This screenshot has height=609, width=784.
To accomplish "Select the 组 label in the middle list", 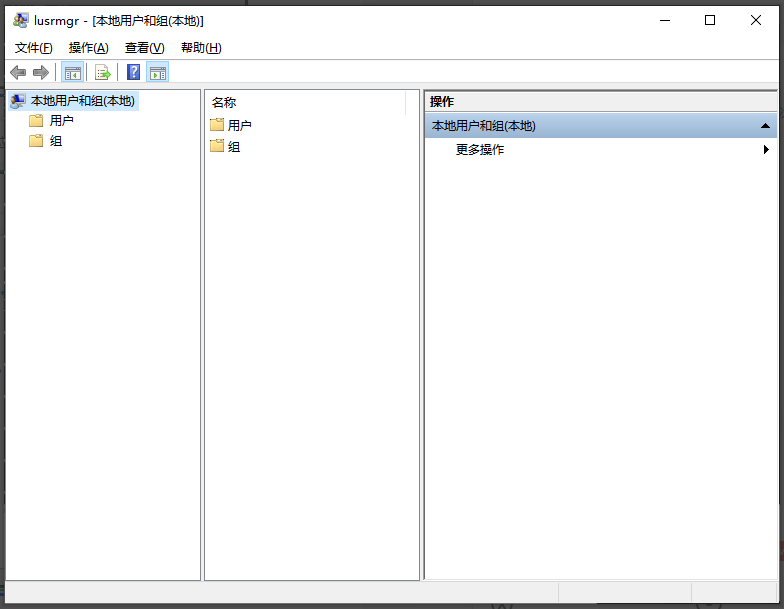I will point(234,146).
